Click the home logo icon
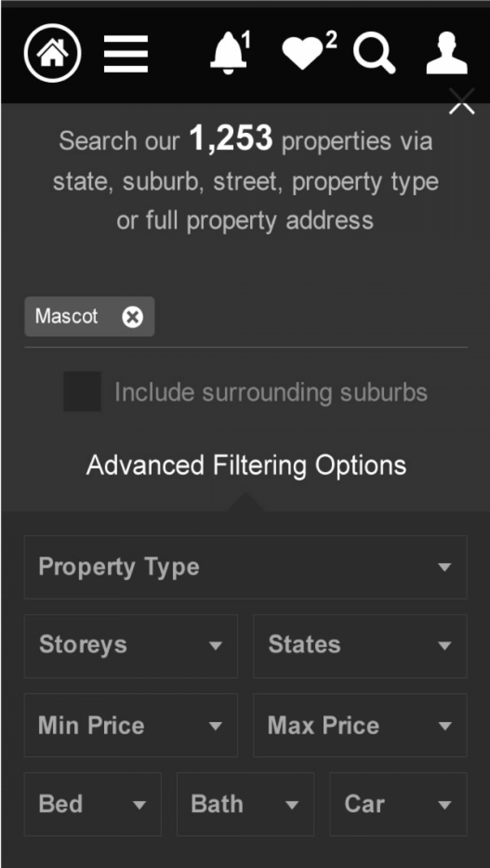 point(52,53)
